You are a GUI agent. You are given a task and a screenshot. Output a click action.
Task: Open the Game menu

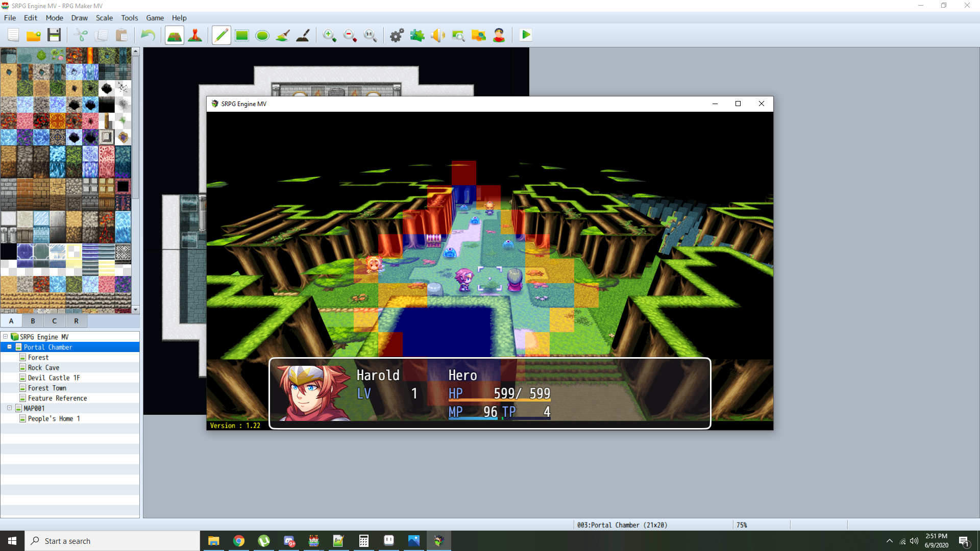(x=155, y=18)
